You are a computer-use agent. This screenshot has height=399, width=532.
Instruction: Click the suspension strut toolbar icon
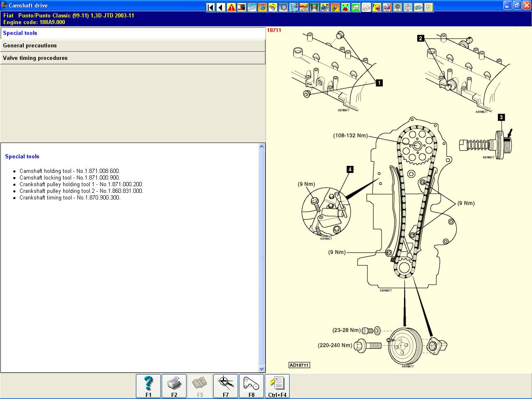click(294, 7)
